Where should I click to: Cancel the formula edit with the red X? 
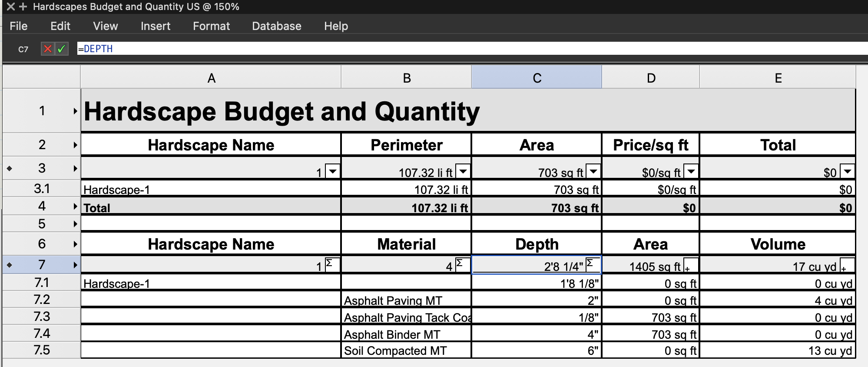click(48, 49)
